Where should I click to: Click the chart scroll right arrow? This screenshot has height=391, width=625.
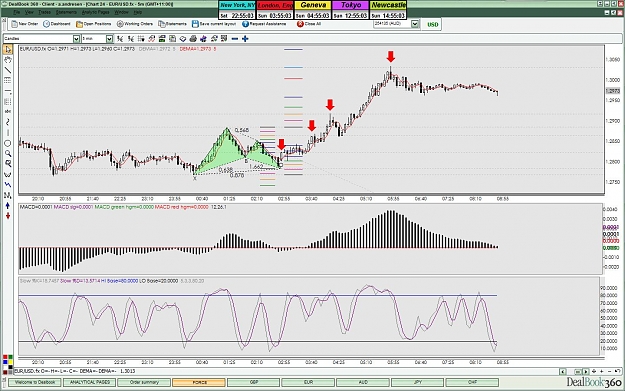[586, 371]
